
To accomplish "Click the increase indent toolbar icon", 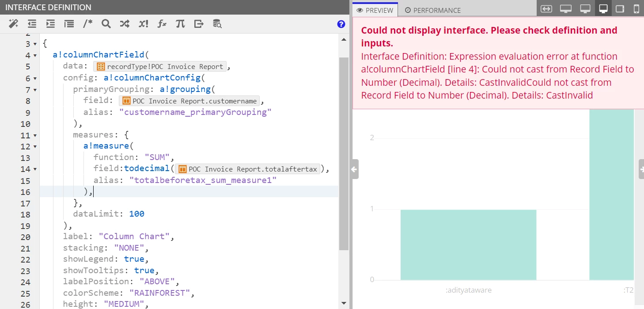I will point(50,24).
